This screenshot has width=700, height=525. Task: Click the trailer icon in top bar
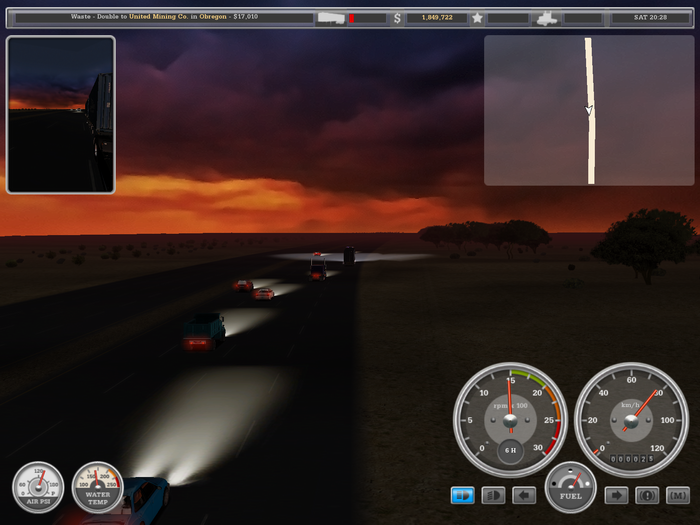pos(331,18)
